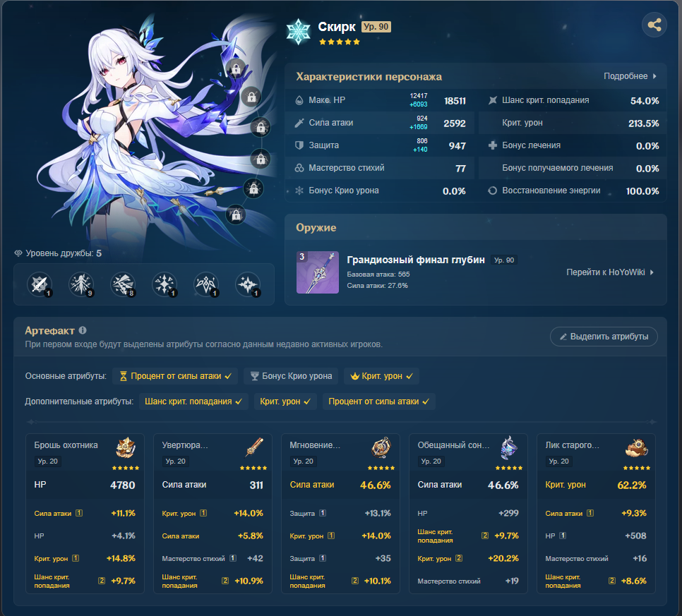The height and width of the screenshot is (616, 682).
Task: Toggle additional attribute Крит. урон
Action: point(285,401)
